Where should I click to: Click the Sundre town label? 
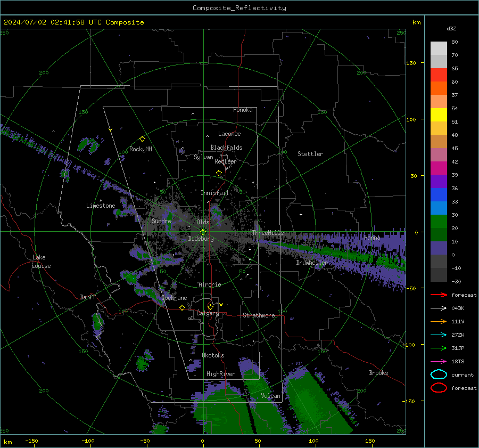click(x=161, y=221)
